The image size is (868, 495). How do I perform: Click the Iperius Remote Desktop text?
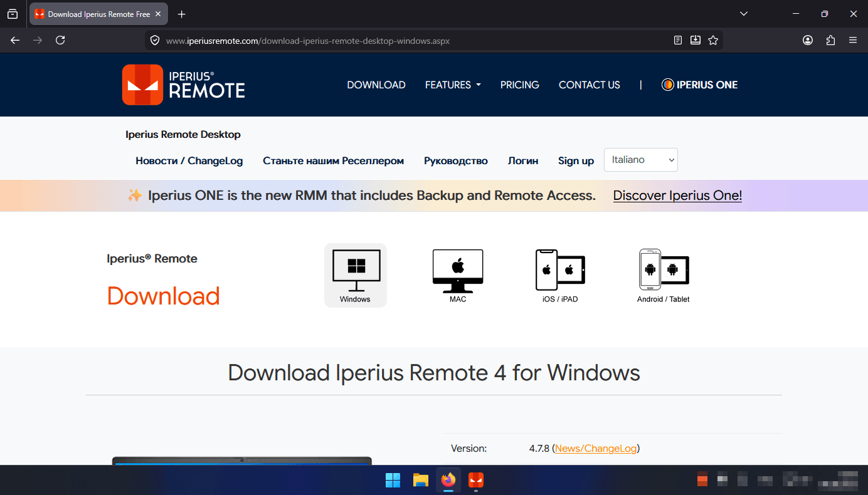pos(183,135)
